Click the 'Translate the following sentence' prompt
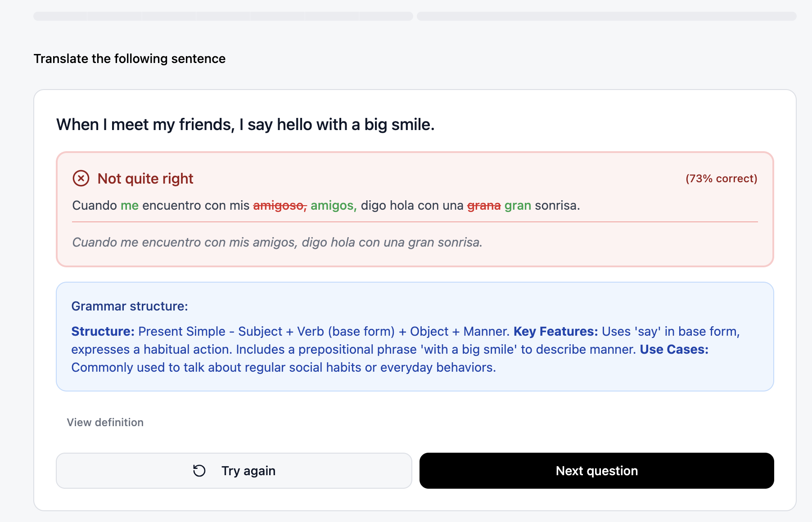Viewport: 812px width, 522px height. coord(130,58)
